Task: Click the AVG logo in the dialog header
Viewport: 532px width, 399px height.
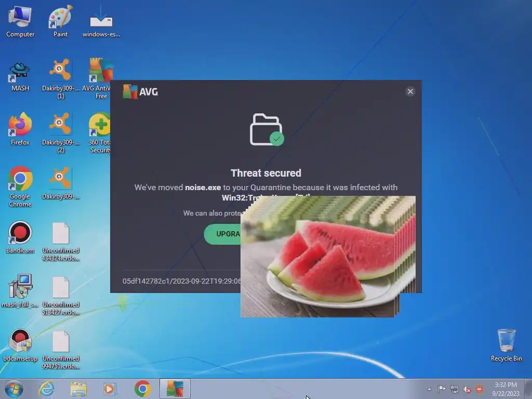Action: [x=140, y=91]
